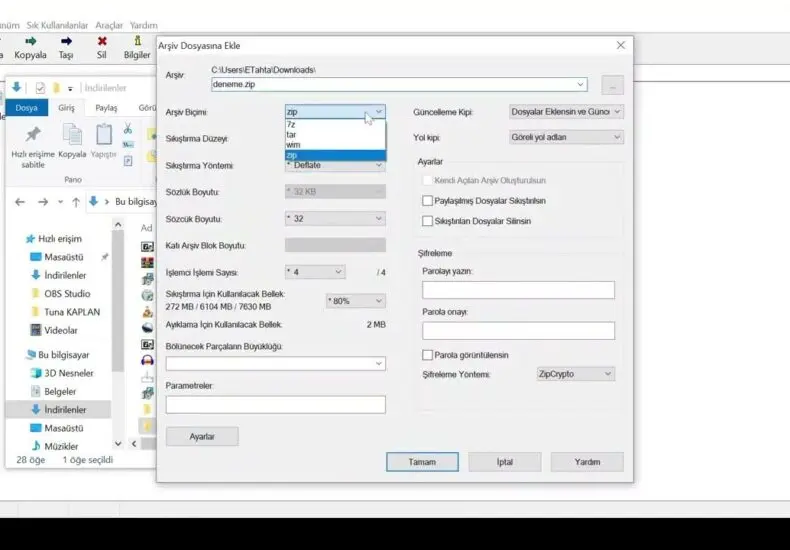The width and height of the screenshot is (790, 550).
Task: Choose 7z in the Arşiv Biçimi list
Action: click(335, 124)
